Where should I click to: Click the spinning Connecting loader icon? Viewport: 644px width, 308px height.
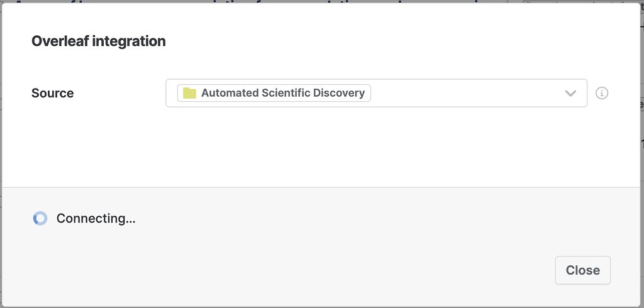[40, 219]
